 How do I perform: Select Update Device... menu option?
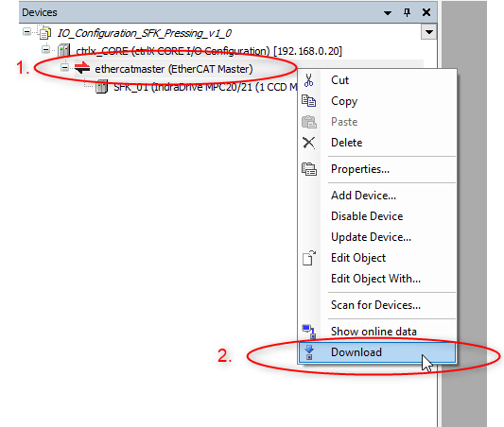click(371, 237)
